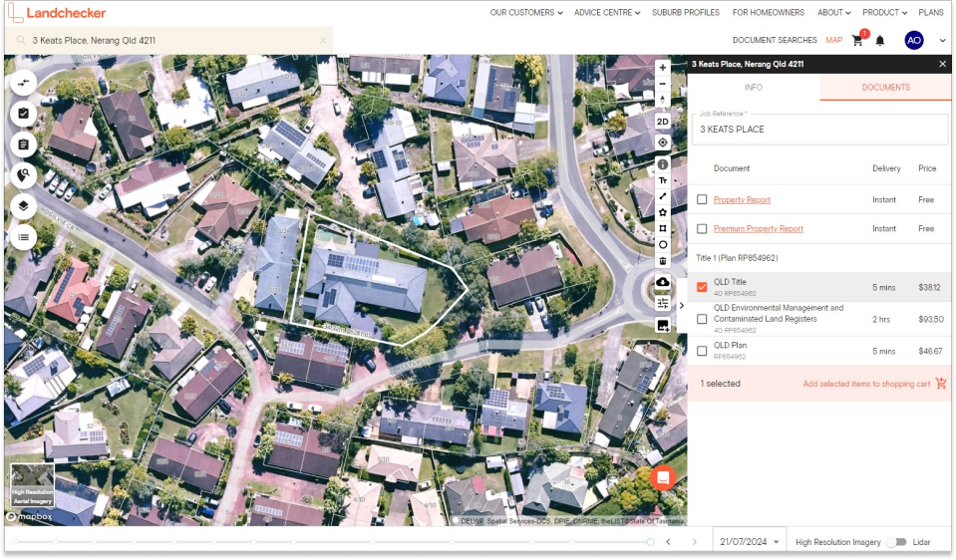Zoom out on the map
This screenshot has width=956, height=560.
tap(663, 84)
